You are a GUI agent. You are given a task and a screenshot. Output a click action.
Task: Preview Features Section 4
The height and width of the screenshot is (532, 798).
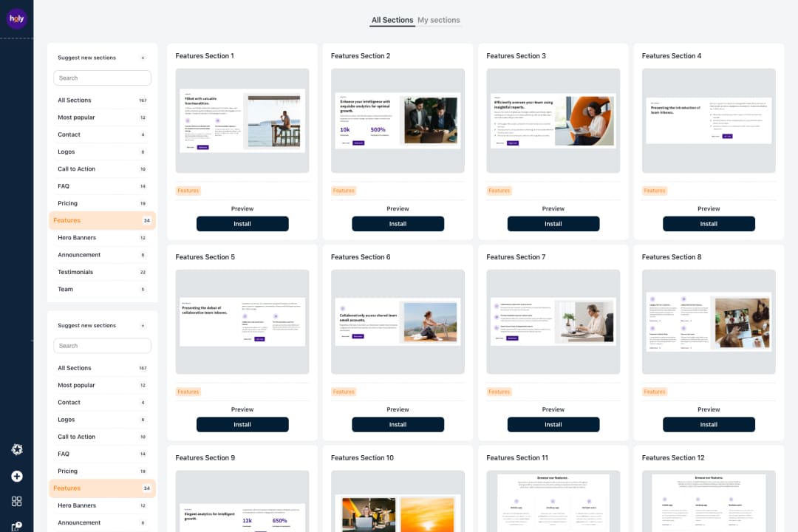(709, 208)
